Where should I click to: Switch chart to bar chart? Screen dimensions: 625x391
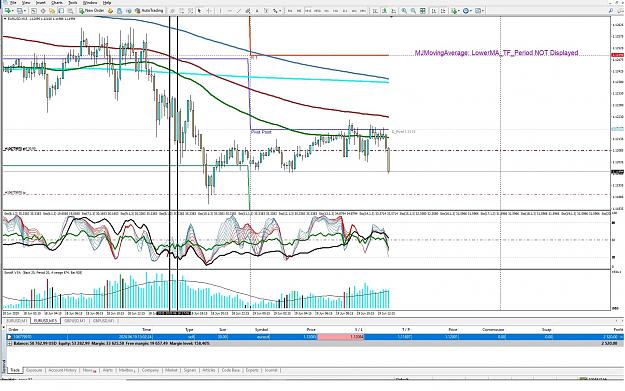(375, 11)
